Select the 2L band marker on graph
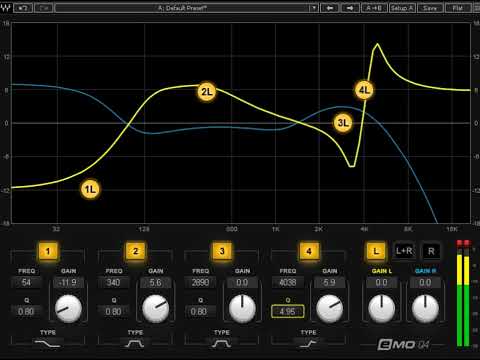The image size is (480, 360). (x=207, y=91)
